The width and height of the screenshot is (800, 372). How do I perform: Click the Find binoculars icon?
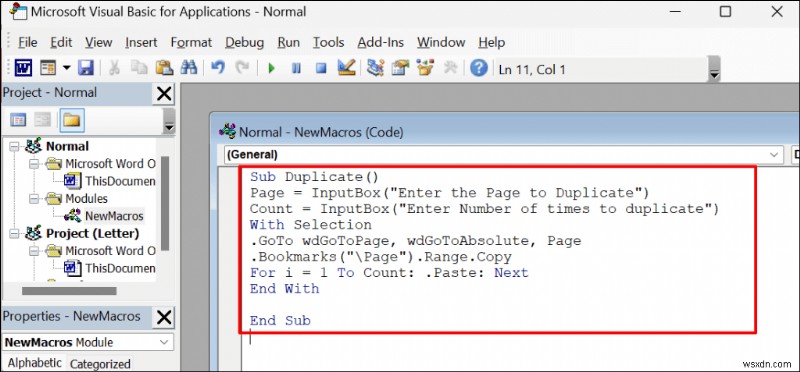pyautogui.click(x=189, y=67)
